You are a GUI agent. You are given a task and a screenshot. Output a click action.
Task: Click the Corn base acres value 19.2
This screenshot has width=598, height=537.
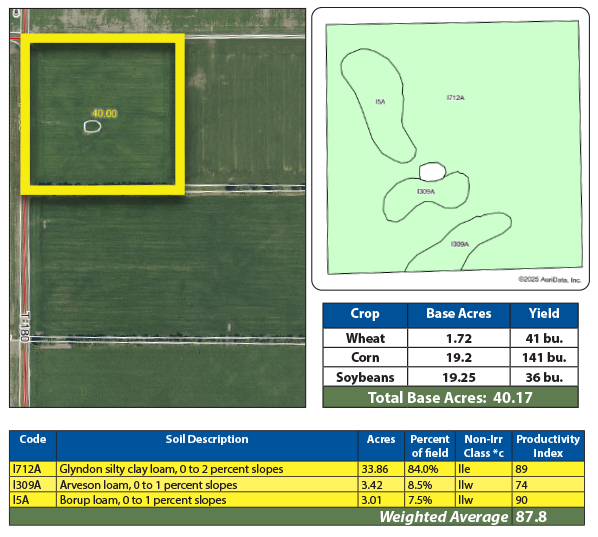pyautogui.click(x=459, y=357)
